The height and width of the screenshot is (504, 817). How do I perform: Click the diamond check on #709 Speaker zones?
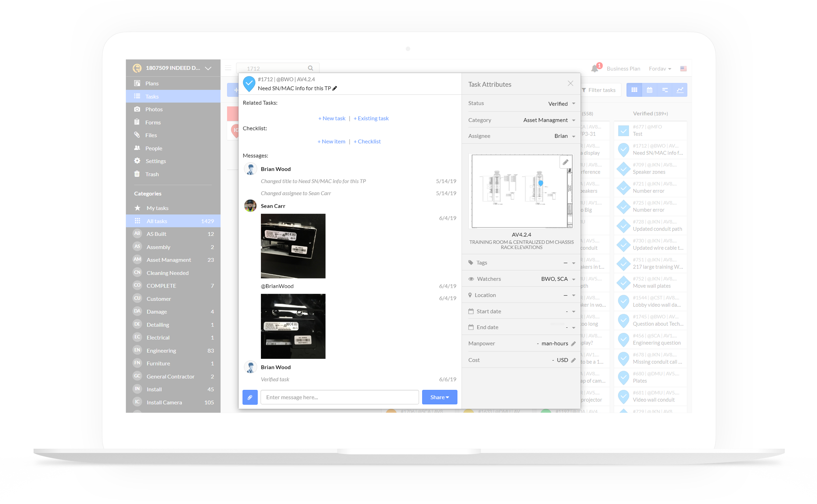point(624,169)
